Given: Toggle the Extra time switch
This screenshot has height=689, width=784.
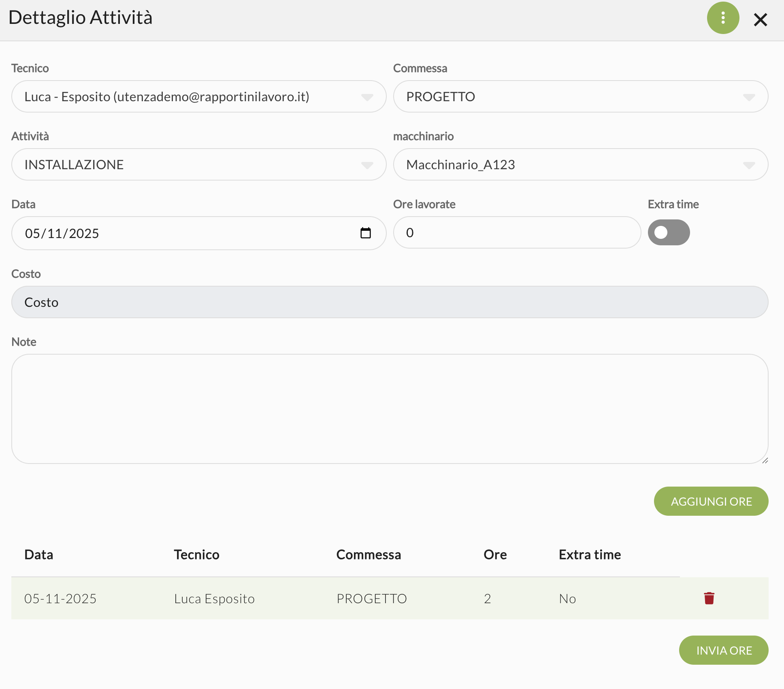Looking at the screenshot, I should pyautogui.click(x=669, y=232).
